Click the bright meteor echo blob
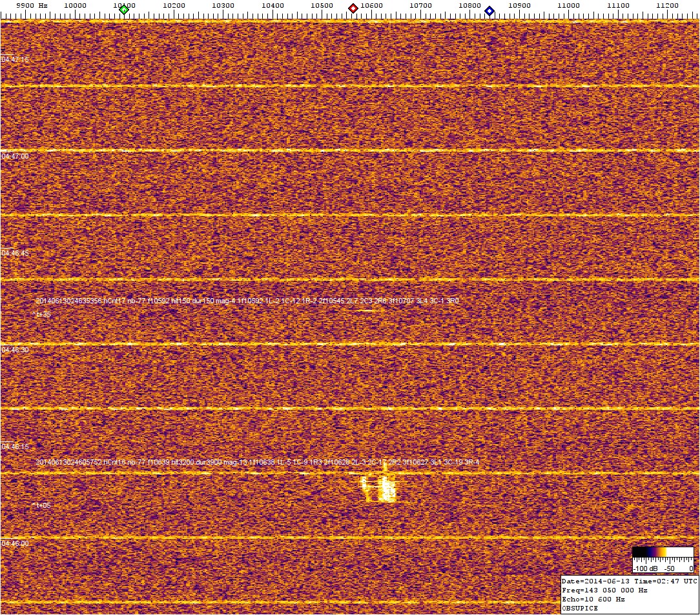Image resolution: width=700 pixels, height=615 pixels. pyautogui.click(x=380, y=489)
